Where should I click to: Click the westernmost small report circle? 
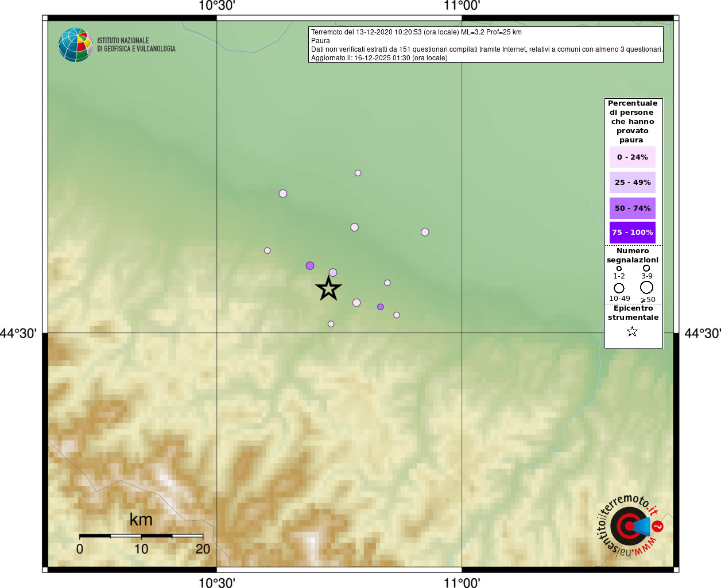pos(267,250)
